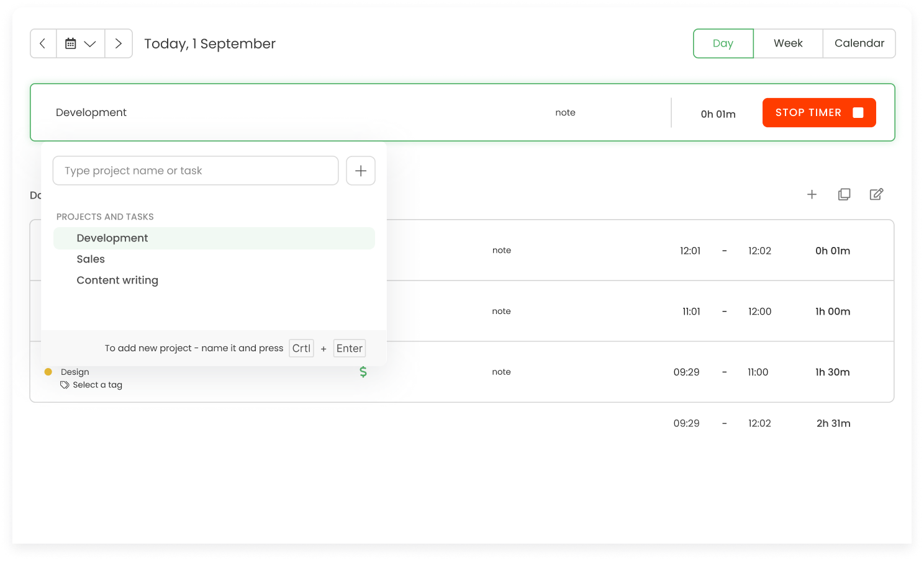Toggle billable dollar sign on Design entry
The width and height of the screenshot is (924, 561).
click(x=363, y=372)
